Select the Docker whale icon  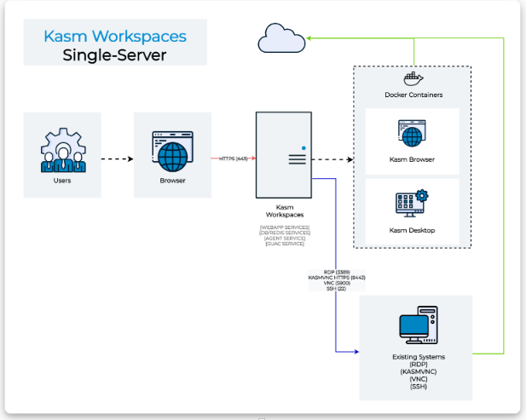413,79
